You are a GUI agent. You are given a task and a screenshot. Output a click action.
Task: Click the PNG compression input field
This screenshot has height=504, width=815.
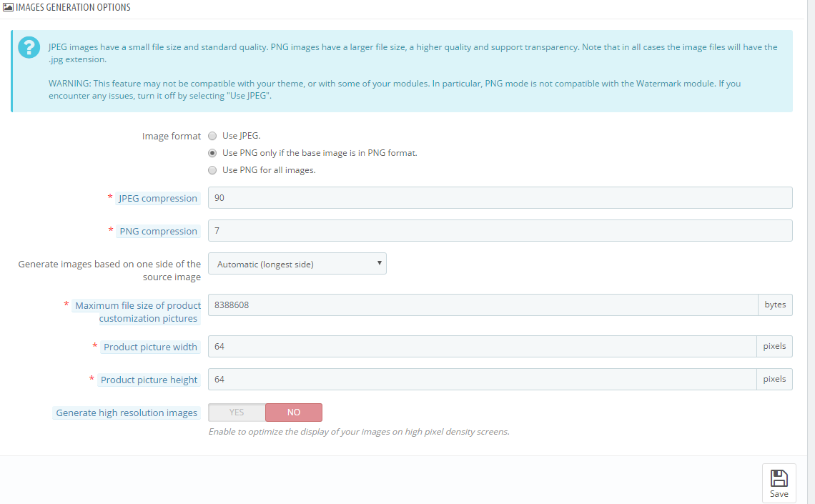500,231
